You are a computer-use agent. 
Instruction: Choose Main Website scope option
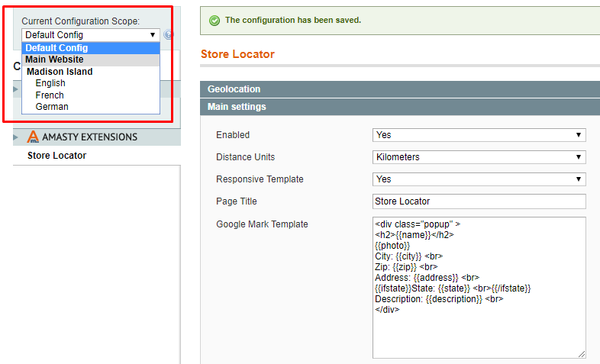[x=54, y=60]
